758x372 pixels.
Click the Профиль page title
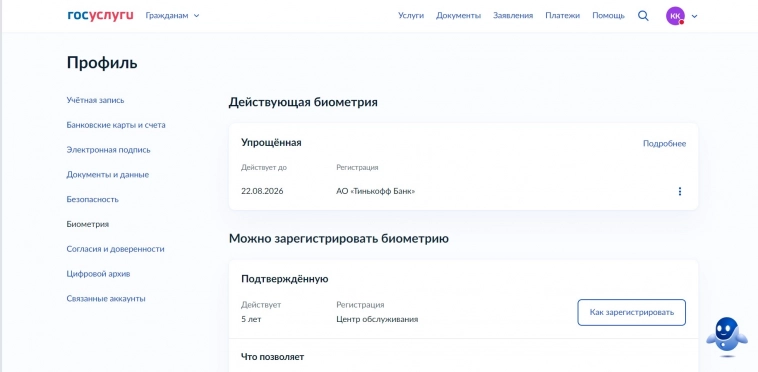[102, 63]
